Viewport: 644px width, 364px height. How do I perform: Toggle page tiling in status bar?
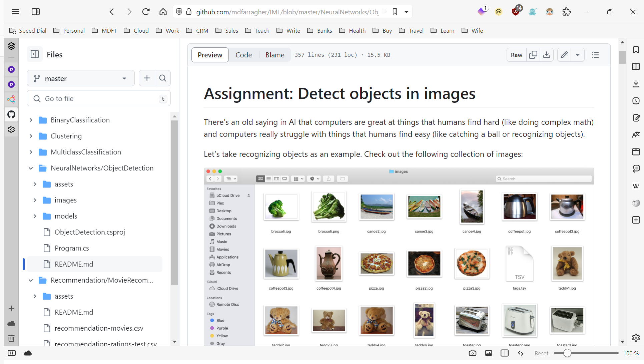click(505, 353)
